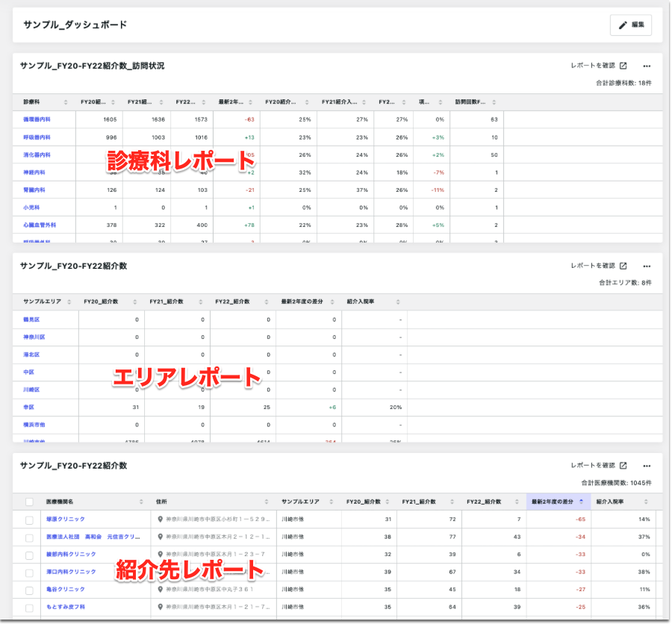Viewport: 672px width, 624px height.
Task: Sort area table by 最新2年度の差分 column
Action: point(332,302)
